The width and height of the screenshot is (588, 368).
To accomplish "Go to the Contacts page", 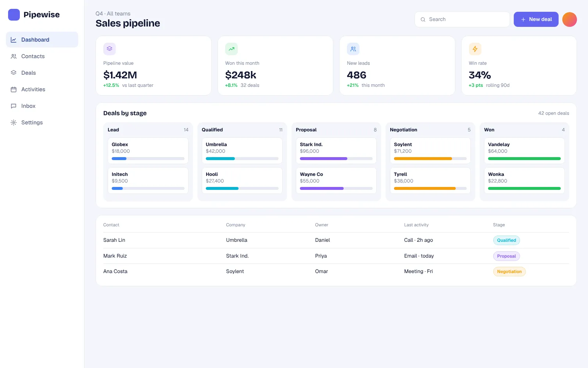I will tap(42, 56).
